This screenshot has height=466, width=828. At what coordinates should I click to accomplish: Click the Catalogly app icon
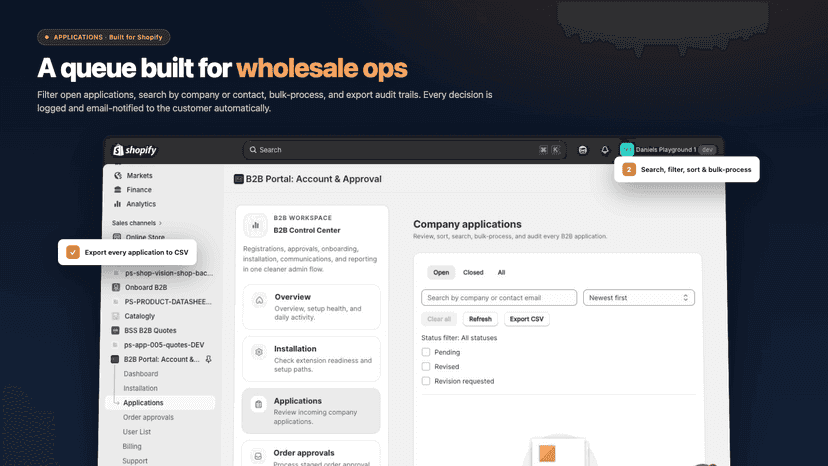click(x=116, y=316)
